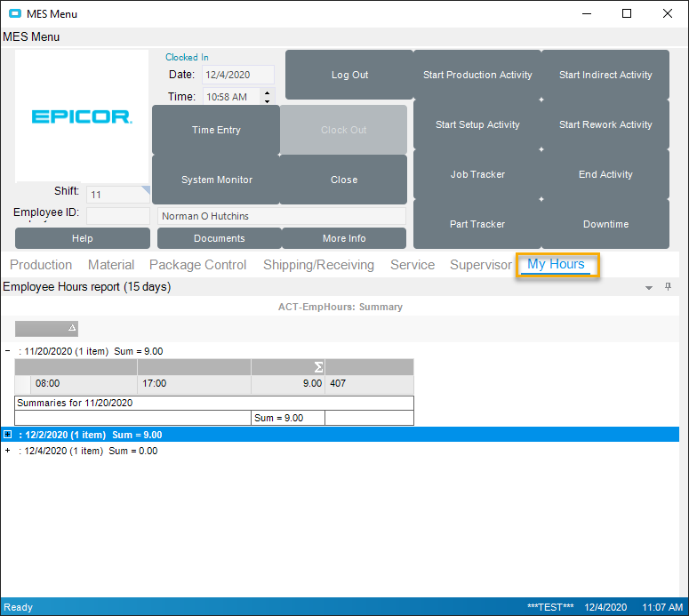The image size is (689, 616).
Task: Open Time Entry
Action: 216,130
